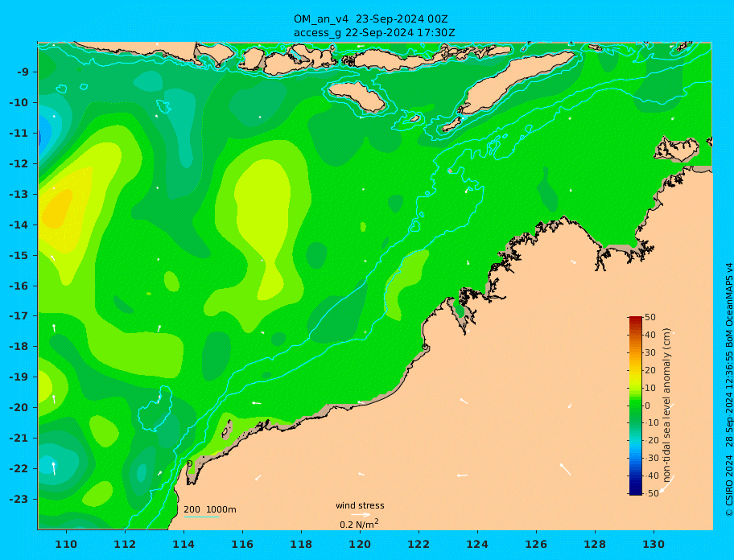Click longitude axis label 130
The image size is (734, 560).
coord(654,545)
